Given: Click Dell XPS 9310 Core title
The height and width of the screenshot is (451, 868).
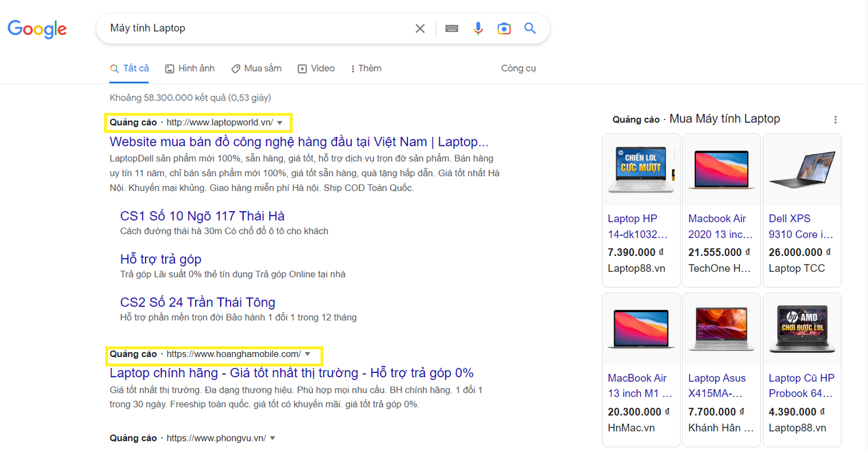Looking at the screenshot, I should 801,226.
